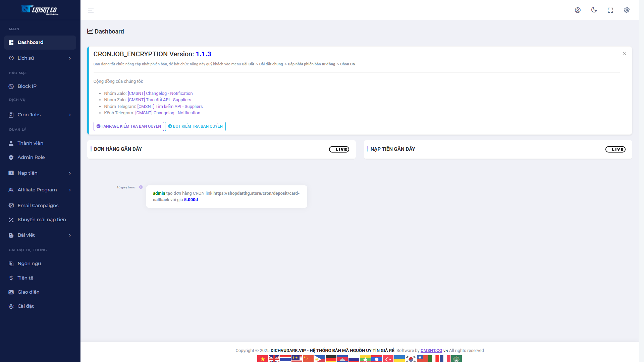Open the settings gear in the top bar
The width and height of the screenshot is (644, 362).
[x=627, y=10]
